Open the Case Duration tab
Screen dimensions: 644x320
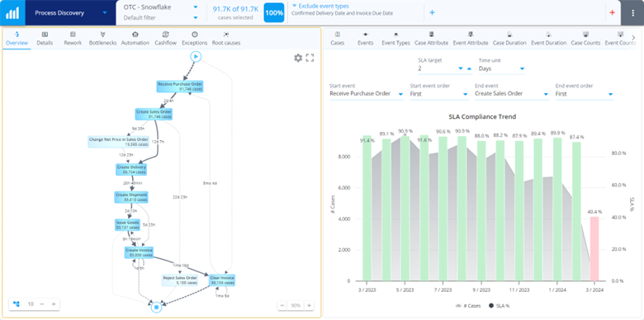[509, 39]
